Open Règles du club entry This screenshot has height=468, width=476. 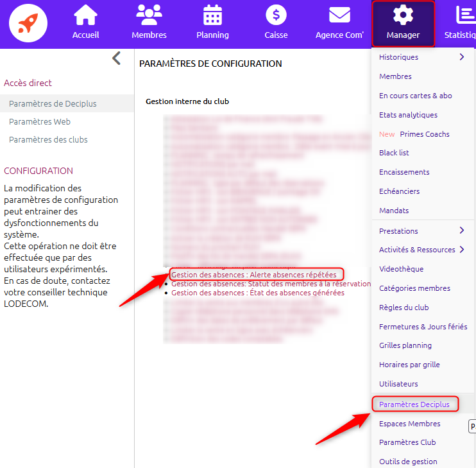(404, 308)
